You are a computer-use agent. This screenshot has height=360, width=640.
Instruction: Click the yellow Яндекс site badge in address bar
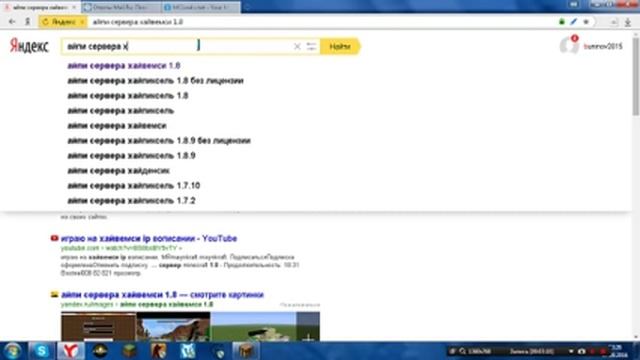(x=63, y=22)
